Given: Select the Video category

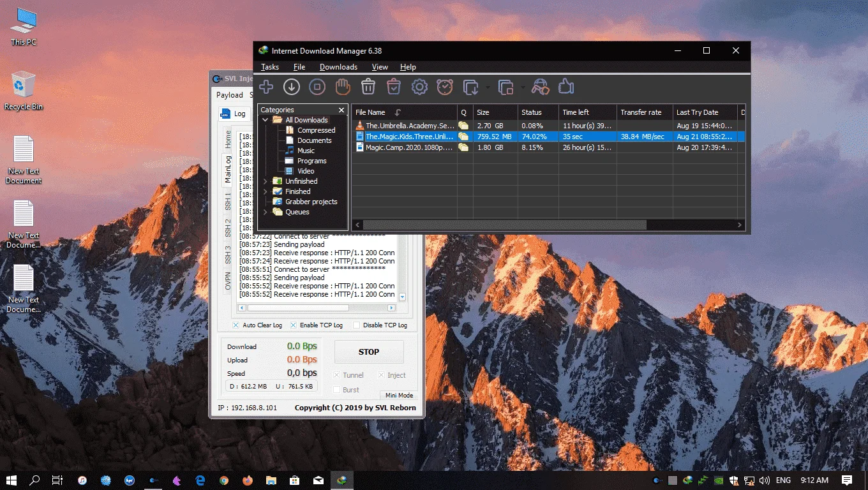Looking at the screenshot, I should click(306, 171).
